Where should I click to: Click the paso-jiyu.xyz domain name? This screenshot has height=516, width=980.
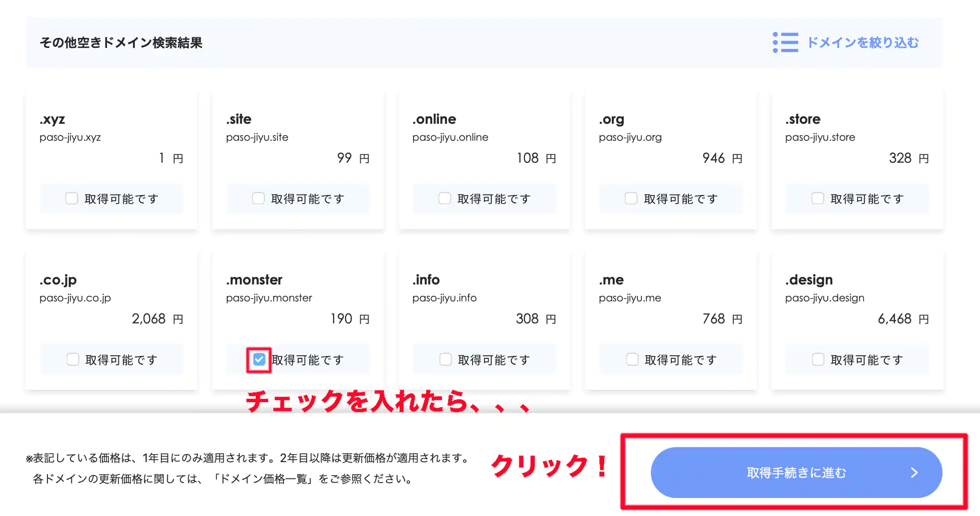(70, 137)
